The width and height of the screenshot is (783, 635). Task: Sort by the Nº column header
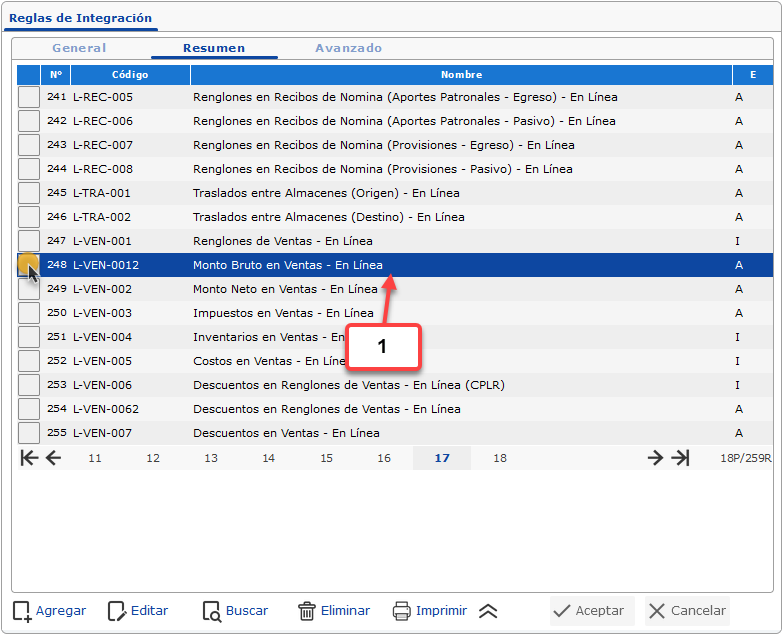55,75
